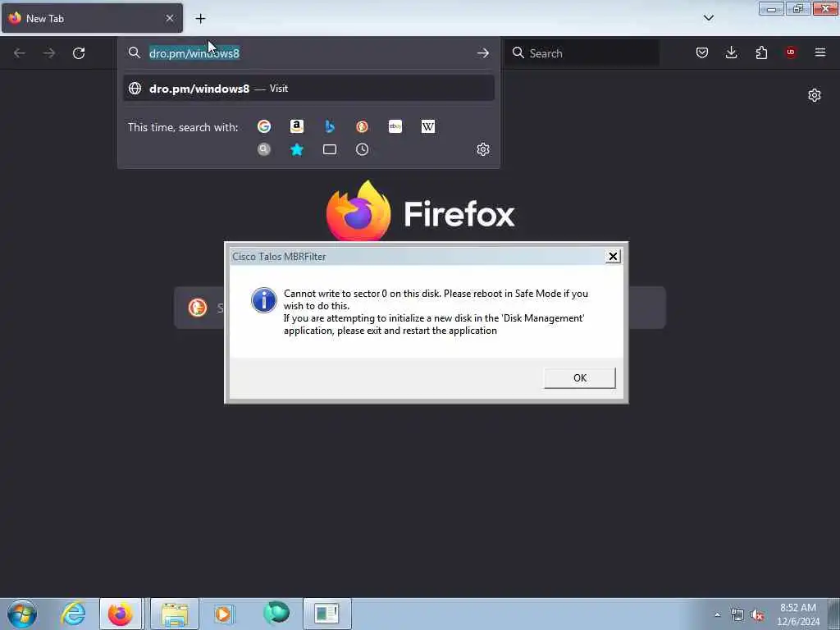Search this time with Wikipedia
This screenshot has height=630, width=840.
(428, 126)
